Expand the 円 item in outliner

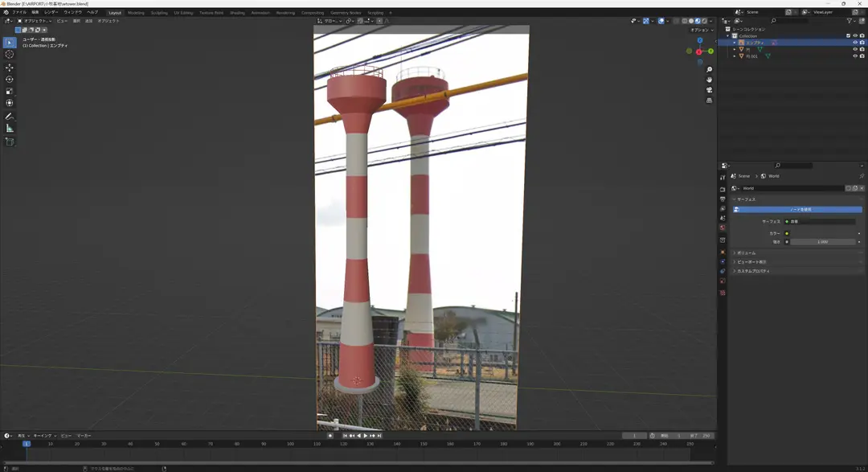735,49
